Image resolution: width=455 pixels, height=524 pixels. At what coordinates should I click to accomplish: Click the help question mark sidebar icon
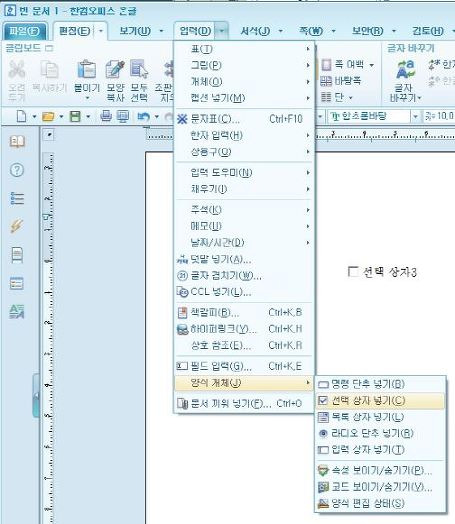click(17, 170)
